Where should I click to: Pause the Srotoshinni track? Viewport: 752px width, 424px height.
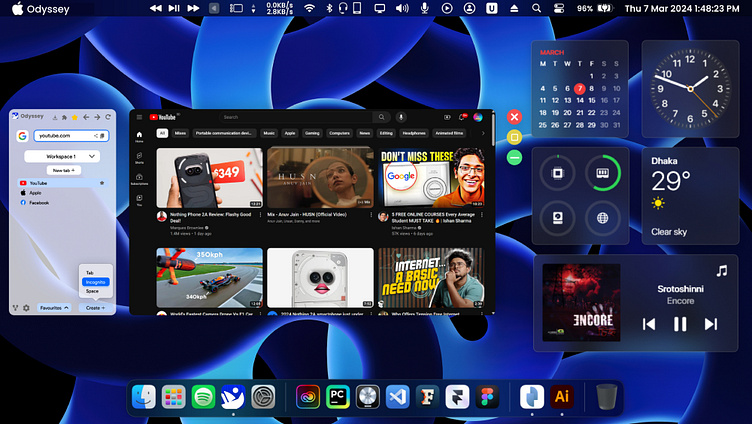pos(680,323)
